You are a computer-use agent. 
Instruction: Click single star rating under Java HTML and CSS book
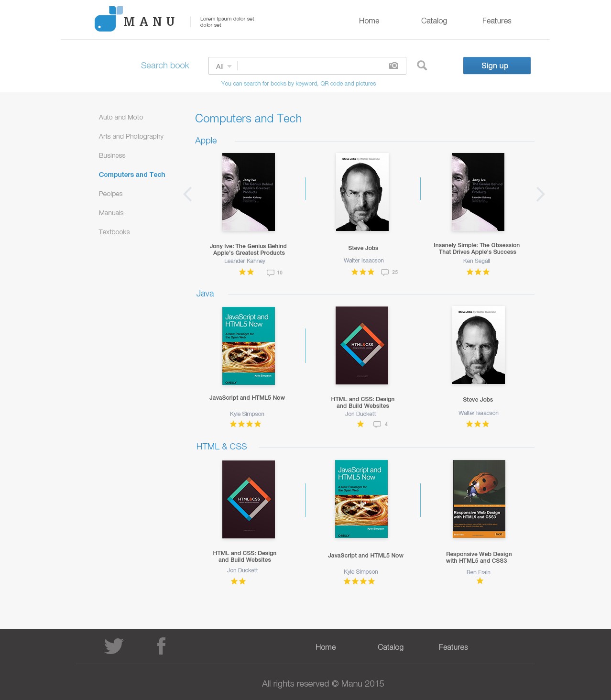(360, 424)
